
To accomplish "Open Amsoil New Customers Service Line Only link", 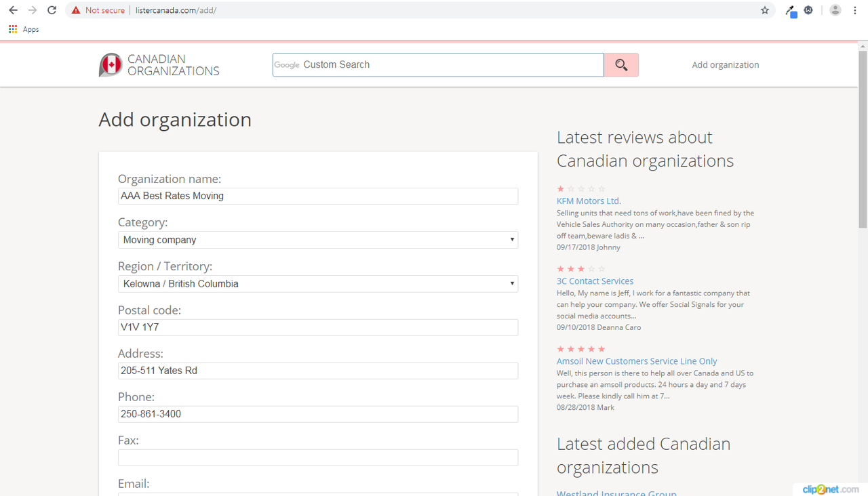I will (637, 361).
